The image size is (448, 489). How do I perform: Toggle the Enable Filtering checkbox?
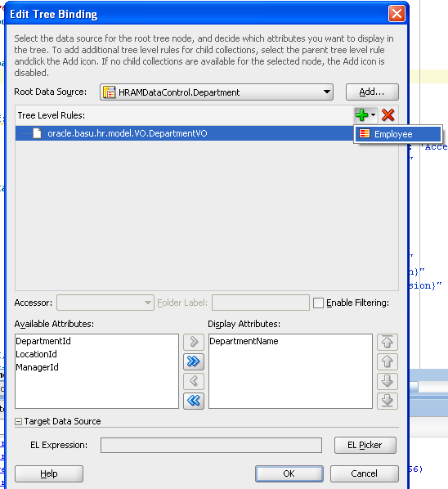[318, 303]
